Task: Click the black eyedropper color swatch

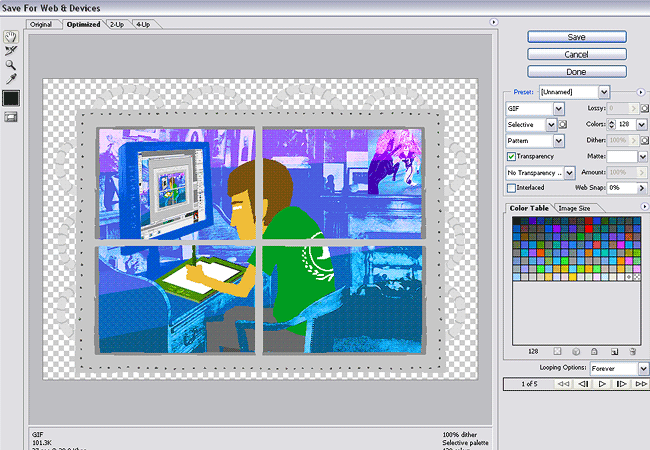Action: 11,98
